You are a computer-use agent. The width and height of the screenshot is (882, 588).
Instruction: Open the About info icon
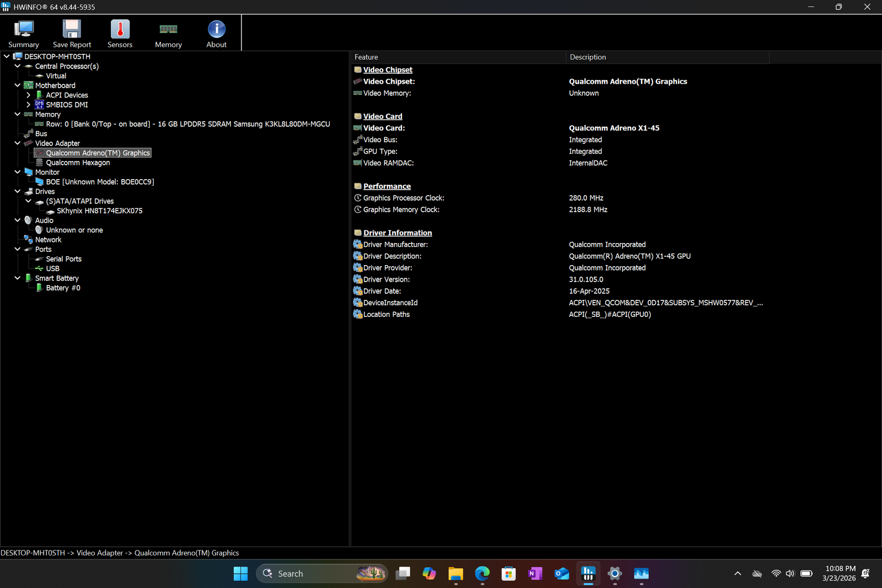(216, 34)
